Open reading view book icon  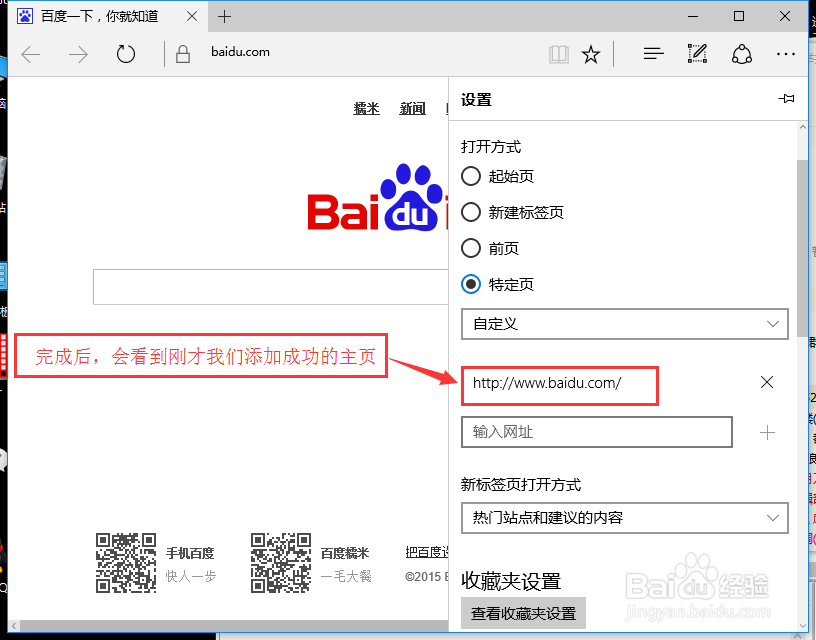pos(559,54)
